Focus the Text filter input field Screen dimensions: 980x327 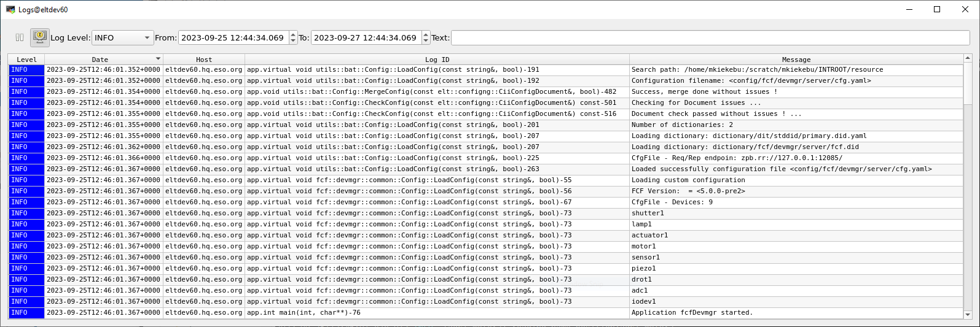[710, 38]
